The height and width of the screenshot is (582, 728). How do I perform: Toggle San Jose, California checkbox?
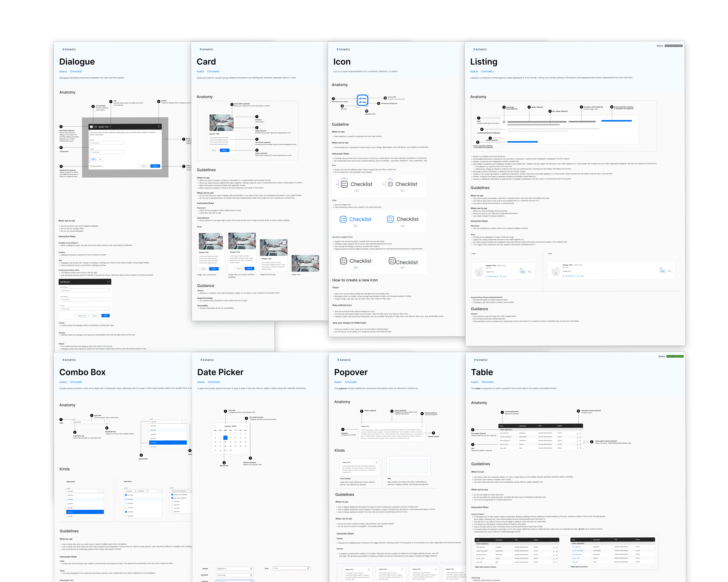(x=172, y=498)
